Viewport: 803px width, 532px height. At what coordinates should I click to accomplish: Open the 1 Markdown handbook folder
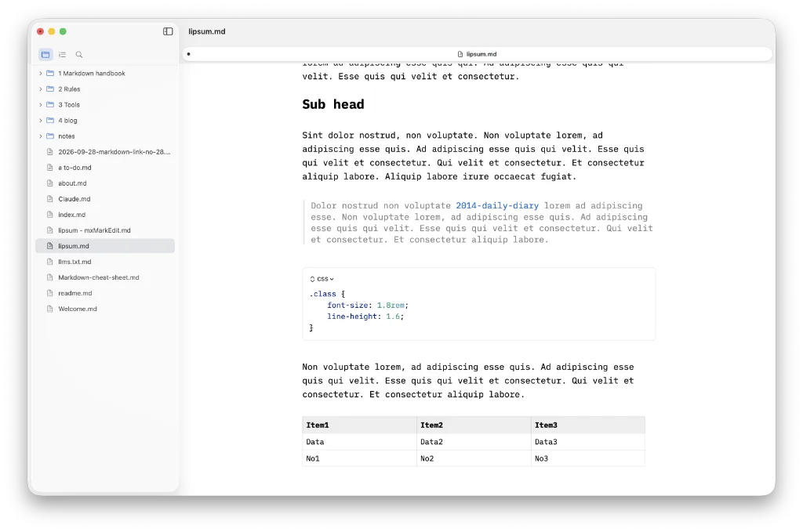(92, 73)
